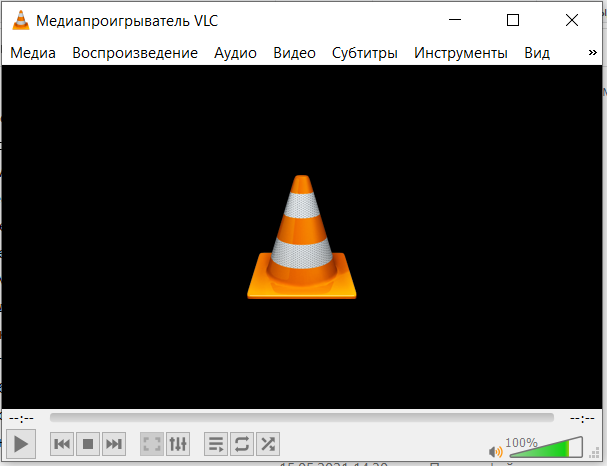Image resolution: width=607 pixels, height=466 pixels.
Task: Open extended settings equalizer icon
Action: (178, 444)
